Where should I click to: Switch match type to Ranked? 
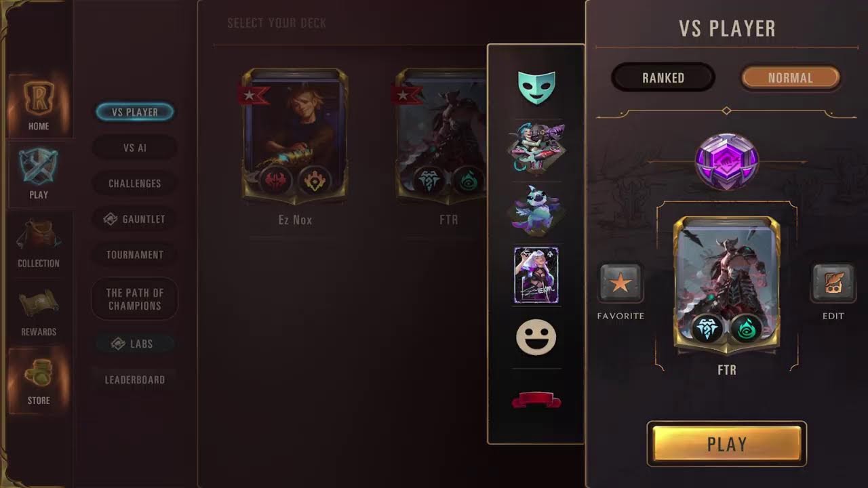(663, 78)
